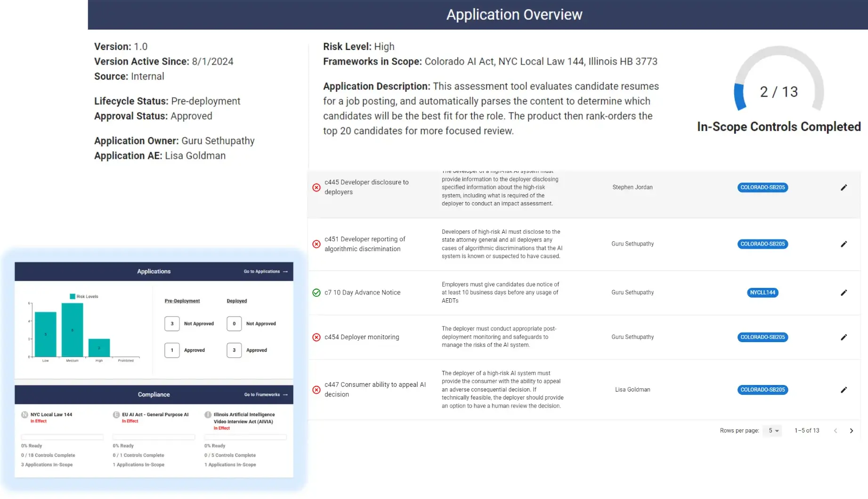Click the green check beside c7 10 Day Advance Notice
Screen dimensions: 868x499
pos(316,293)
